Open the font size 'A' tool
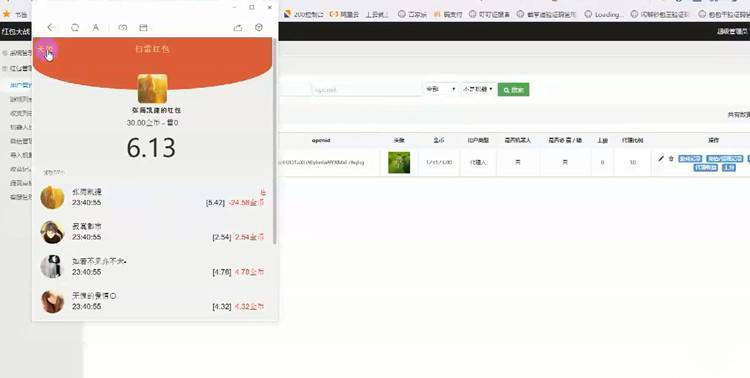The image size is (750, 378). [x=96, y=28]
